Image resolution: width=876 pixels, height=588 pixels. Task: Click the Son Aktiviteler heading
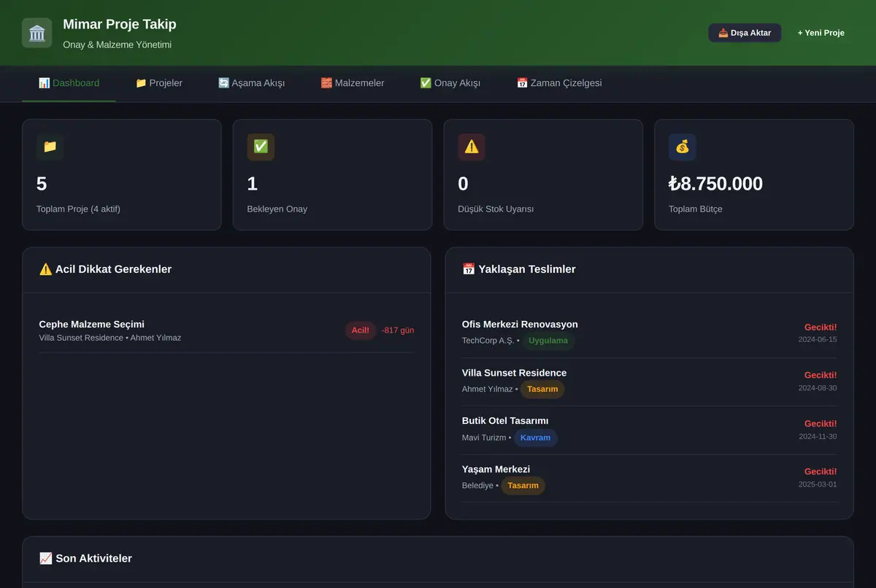pos(85,559)
